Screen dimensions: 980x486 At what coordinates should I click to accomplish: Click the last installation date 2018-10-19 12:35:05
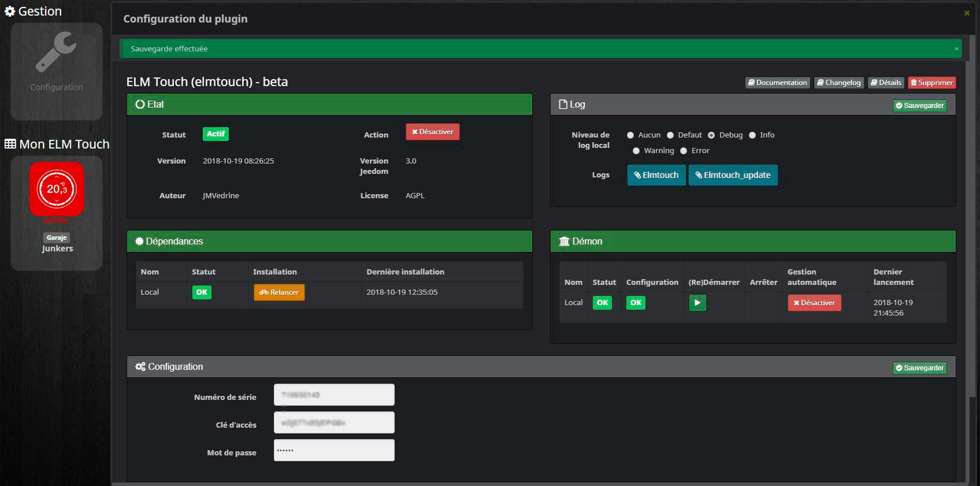pos(402,292)
